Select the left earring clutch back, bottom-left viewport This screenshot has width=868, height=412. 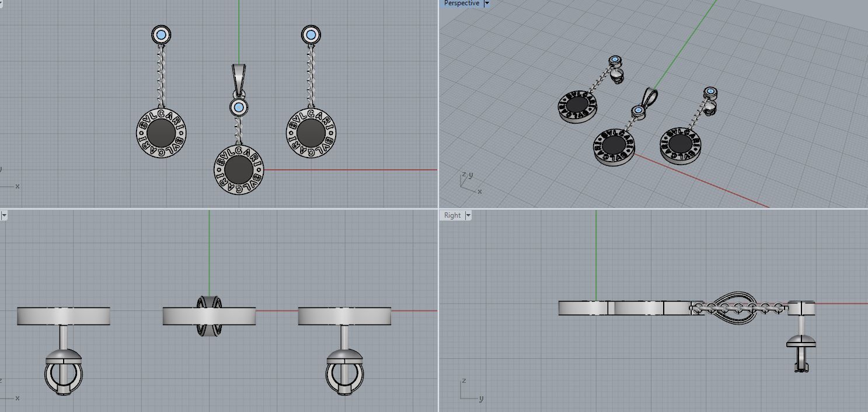click(x=64, y=371)
